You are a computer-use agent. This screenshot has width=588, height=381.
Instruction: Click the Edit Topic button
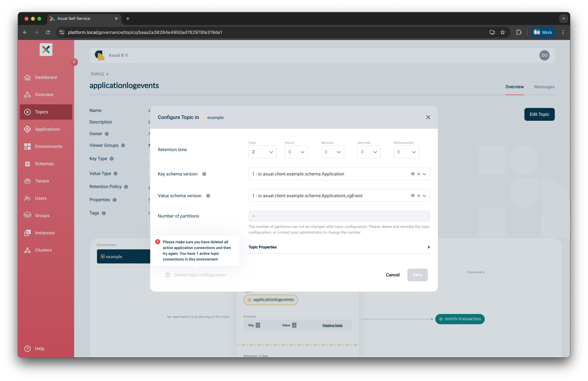539,114
